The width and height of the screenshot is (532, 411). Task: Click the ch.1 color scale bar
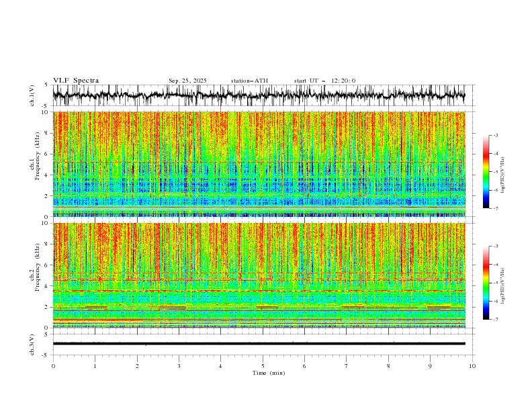(486, 172)
